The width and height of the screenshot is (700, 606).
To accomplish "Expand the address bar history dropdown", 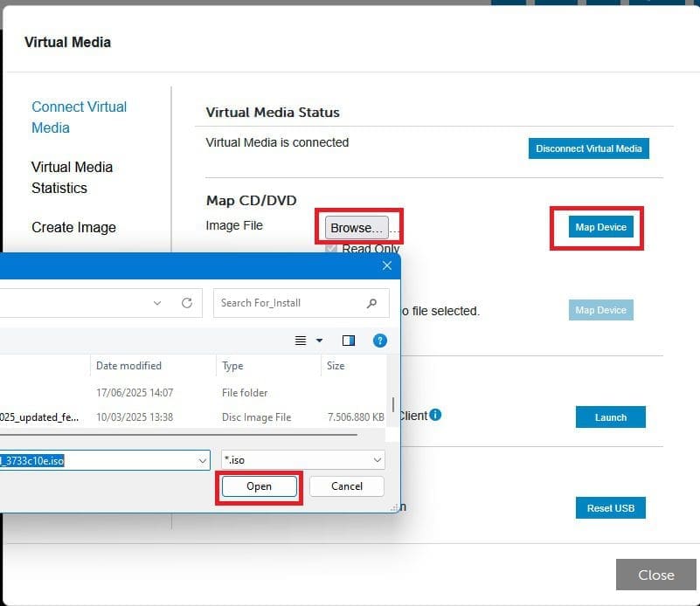I will 157,303.
